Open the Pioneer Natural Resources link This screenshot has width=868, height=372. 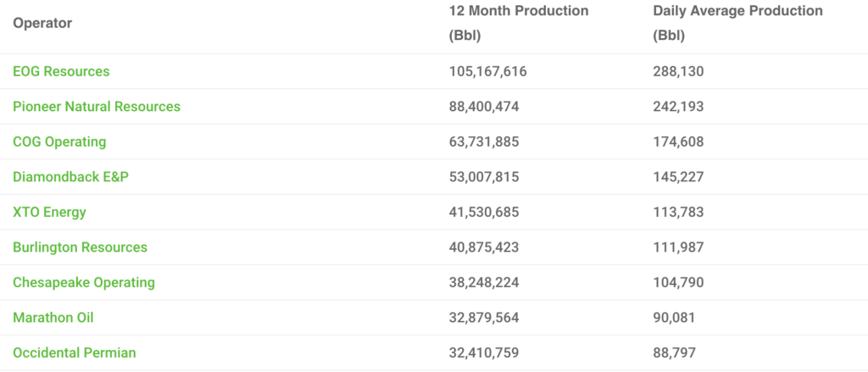[x=97, y=107]
